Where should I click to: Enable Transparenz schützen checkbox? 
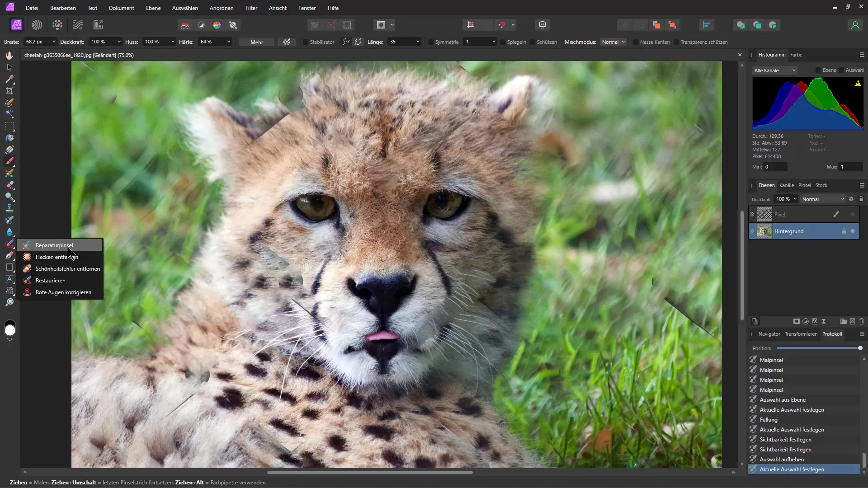[x=676, y=42]
